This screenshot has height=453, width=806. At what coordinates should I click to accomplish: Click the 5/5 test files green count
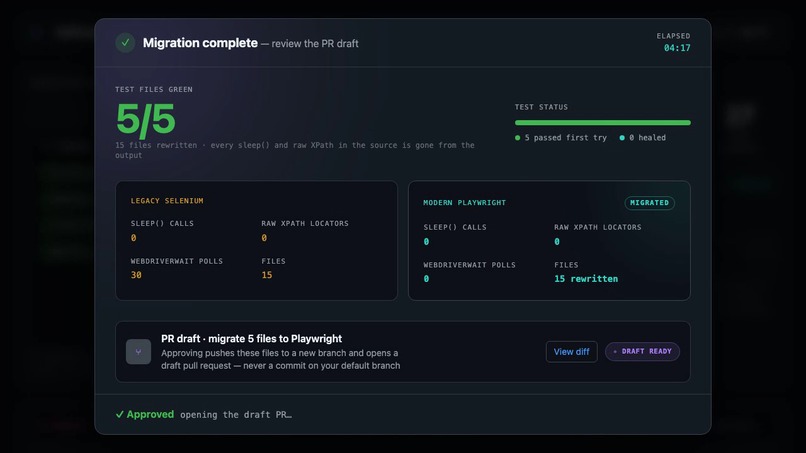click(145, 119)
